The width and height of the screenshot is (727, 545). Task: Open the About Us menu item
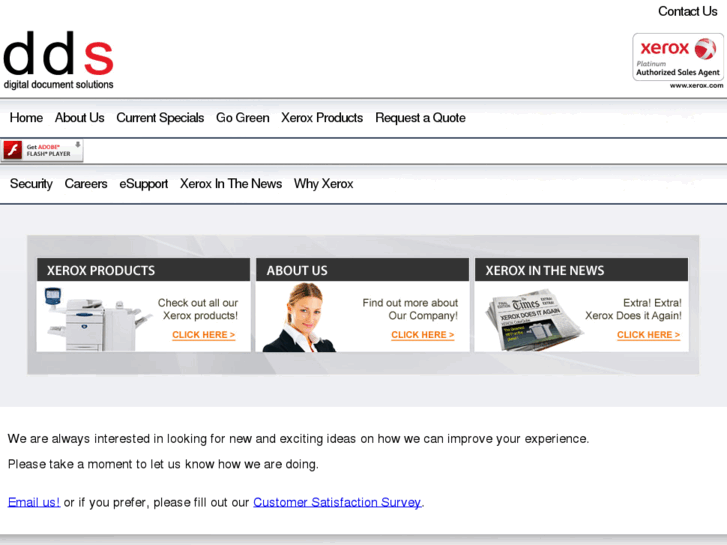(80, 118)
